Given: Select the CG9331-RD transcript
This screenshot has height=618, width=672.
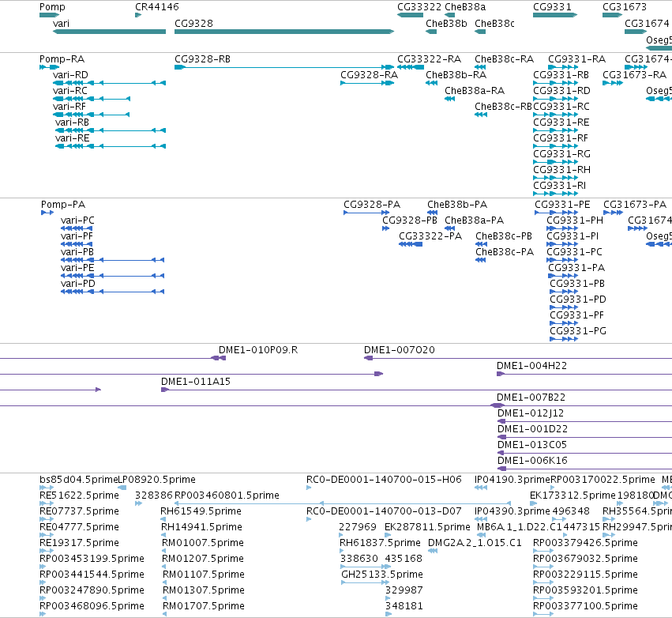Looking at the screenshot, I should (555, 99).
